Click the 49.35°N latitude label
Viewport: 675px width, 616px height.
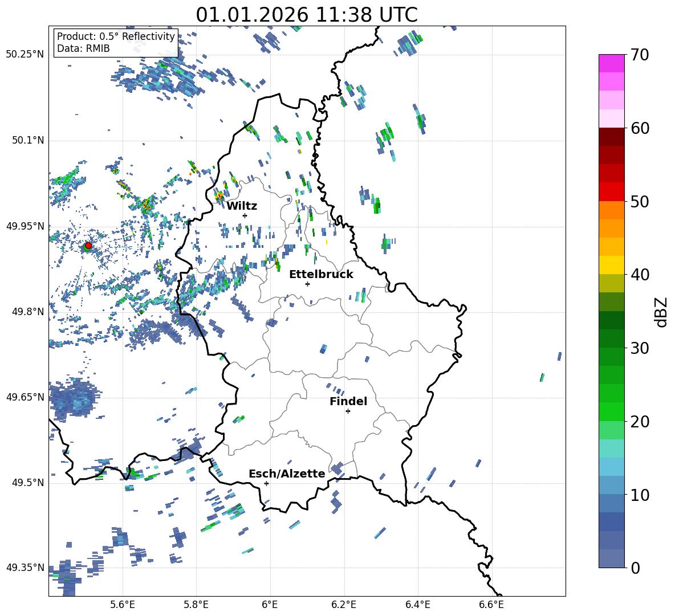pos(25,568)
